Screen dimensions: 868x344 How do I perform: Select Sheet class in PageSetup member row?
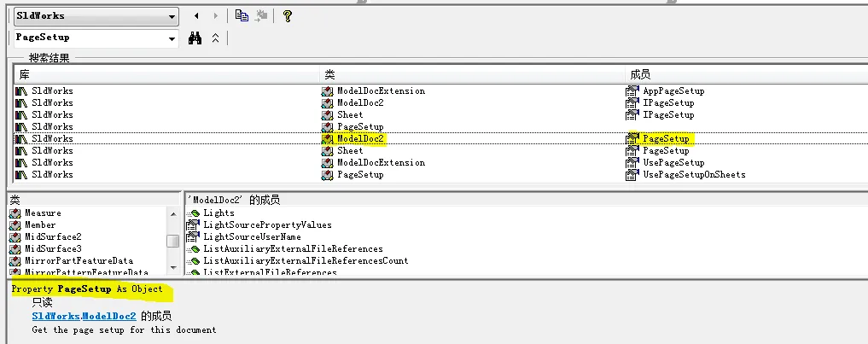click(x=351, y=151)
